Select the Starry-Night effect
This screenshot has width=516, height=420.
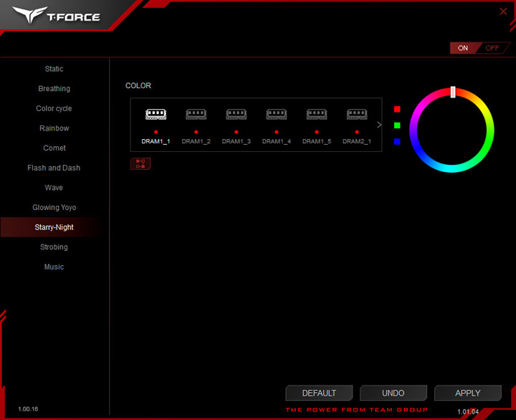pyautogui.click(x=54, y=227)
